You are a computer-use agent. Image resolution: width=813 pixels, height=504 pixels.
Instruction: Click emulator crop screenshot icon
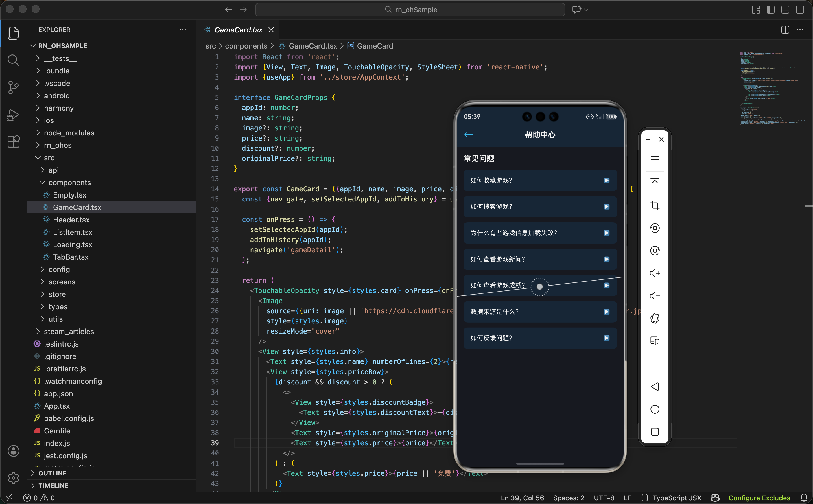(x=655, y=205)
